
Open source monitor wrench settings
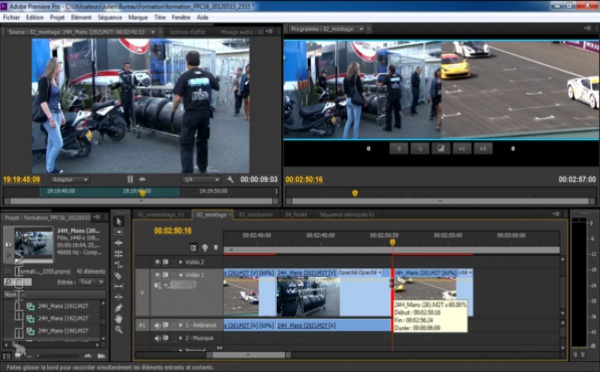point(230,179)
